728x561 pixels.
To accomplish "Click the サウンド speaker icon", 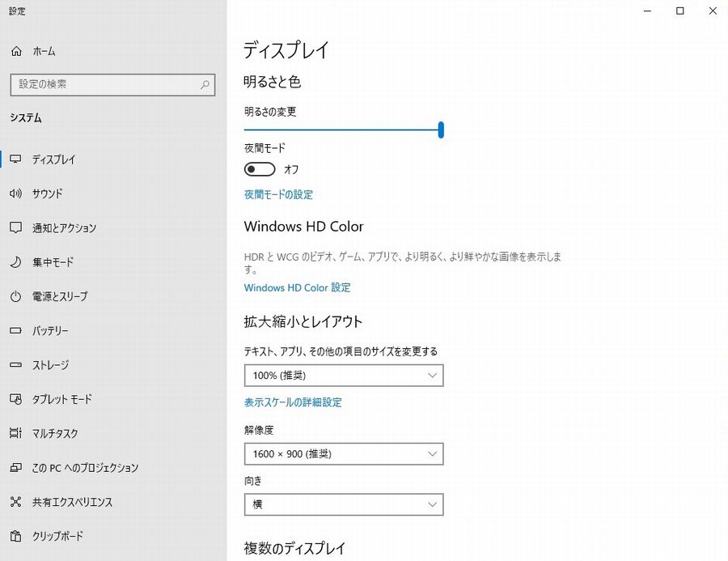I will click(x=15, y=193).
